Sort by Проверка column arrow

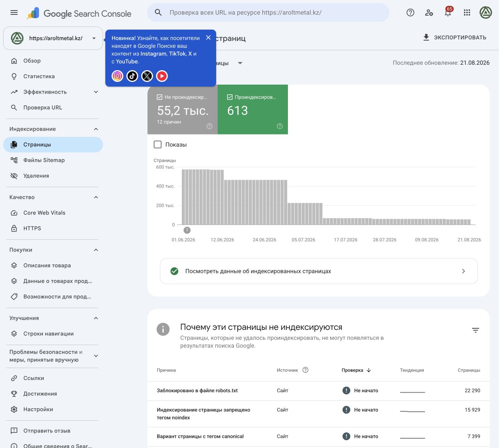point(369,370)
